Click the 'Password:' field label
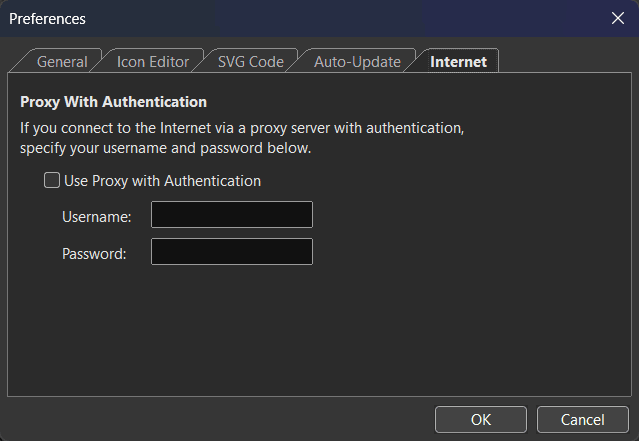This screenshot has width=639, height=441. pos(94,253)
